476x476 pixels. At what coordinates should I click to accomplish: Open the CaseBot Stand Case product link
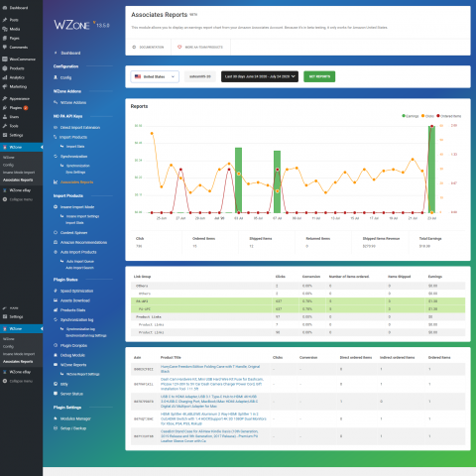[209, 436]
